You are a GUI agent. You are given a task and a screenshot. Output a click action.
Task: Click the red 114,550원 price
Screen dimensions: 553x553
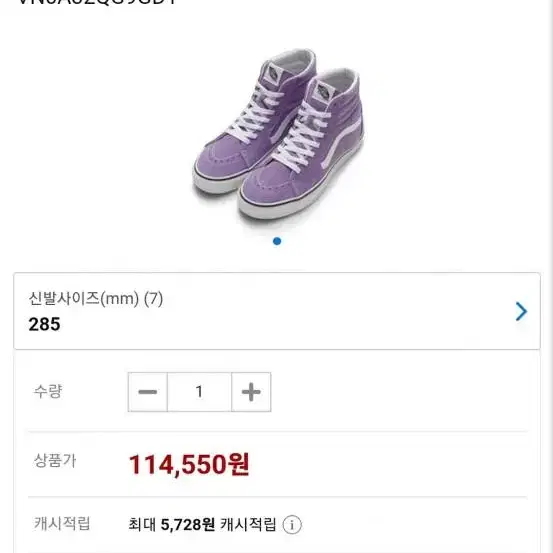(189, 464)
